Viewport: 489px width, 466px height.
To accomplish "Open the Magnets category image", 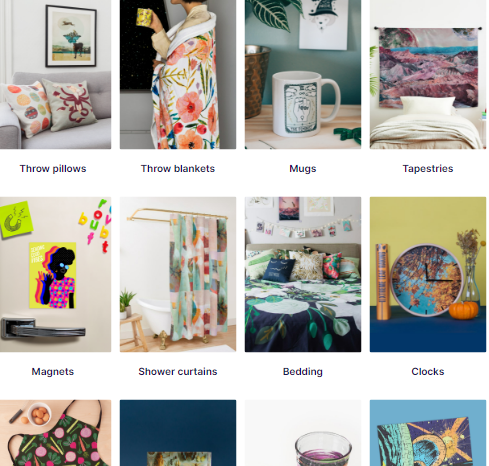I will [55, 274].
